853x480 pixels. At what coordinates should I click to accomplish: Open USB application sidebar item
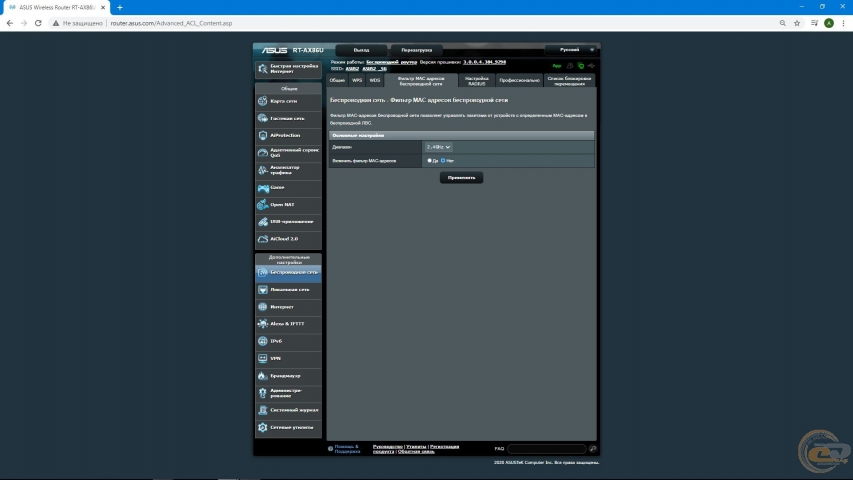288,221
